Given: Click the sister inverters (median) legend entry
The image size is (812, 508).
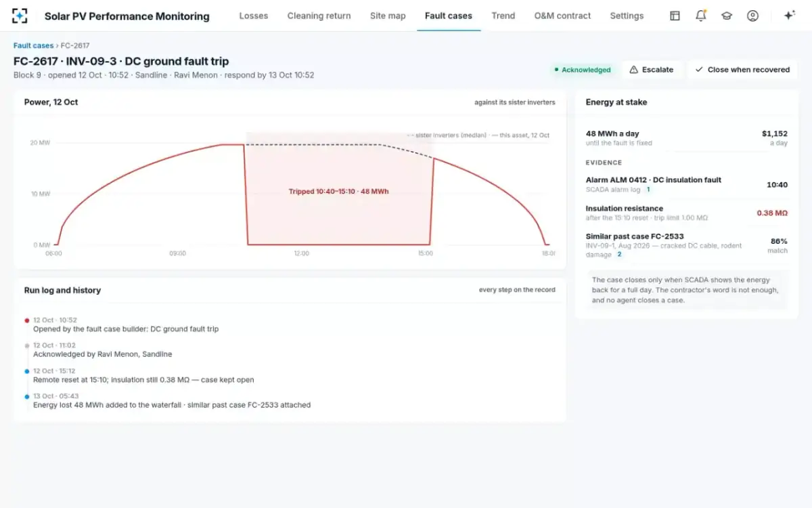Looking at the screenshot, I should coord(447,135).
